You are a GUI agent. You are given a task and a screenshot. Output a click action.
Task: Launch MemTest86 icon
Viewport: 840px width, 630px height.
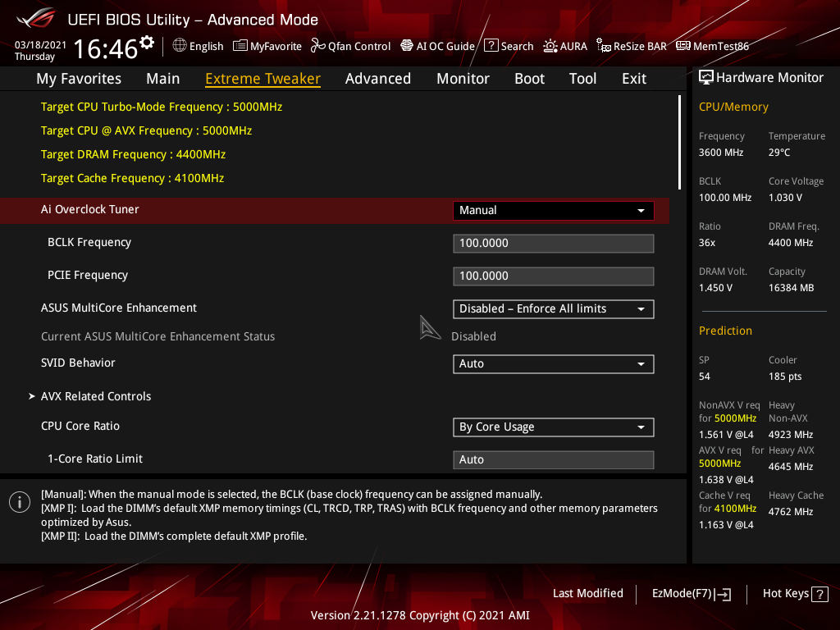[683, 46]
